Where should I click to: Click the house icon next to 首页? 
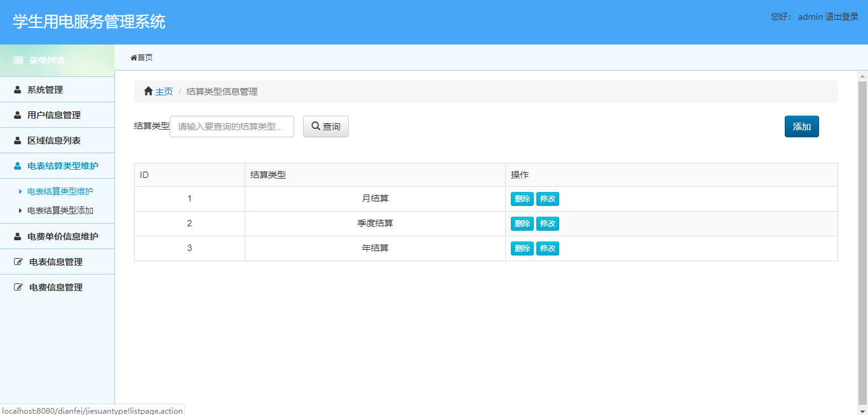(133, 57)
